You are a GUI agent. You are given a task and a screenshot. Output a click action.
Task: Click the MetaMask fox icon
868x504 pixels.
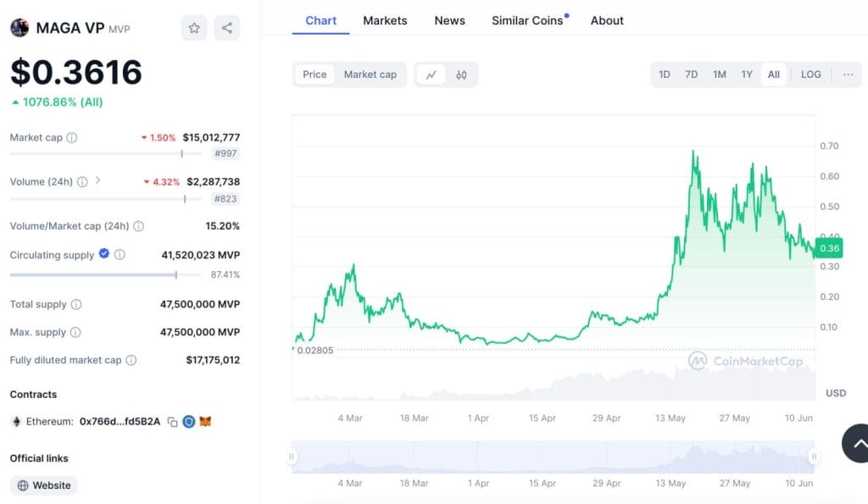[x=205, y=422]
